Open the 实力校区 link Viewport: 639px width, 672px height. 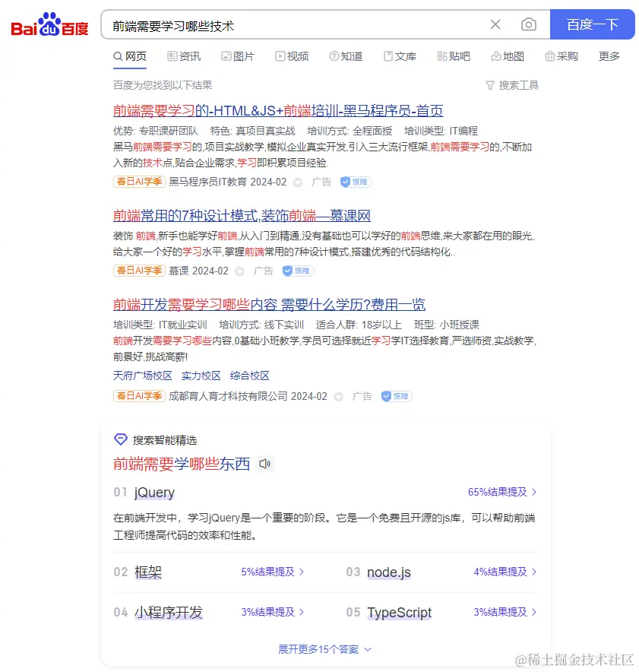tap(201, 376)
